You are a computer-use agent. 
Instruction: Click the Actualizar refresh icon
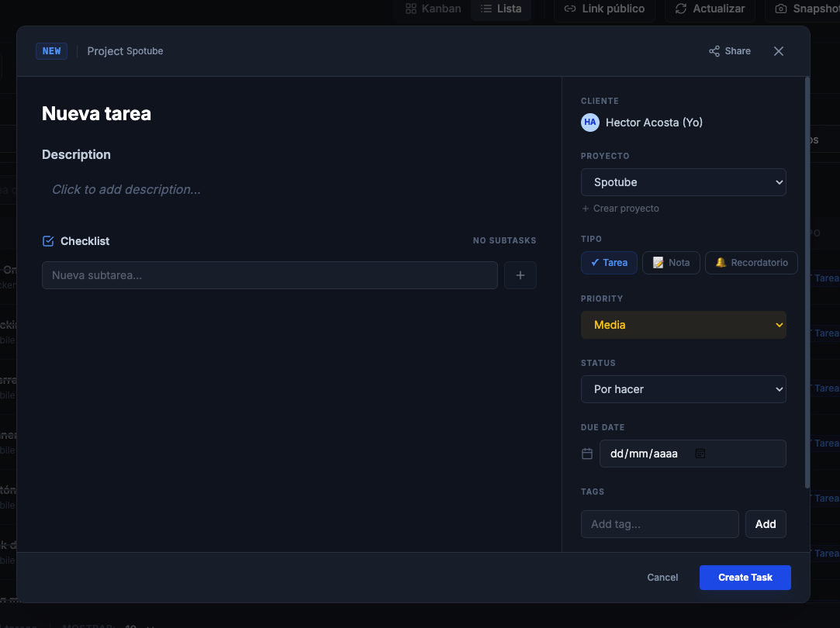(x=682, y=9)
